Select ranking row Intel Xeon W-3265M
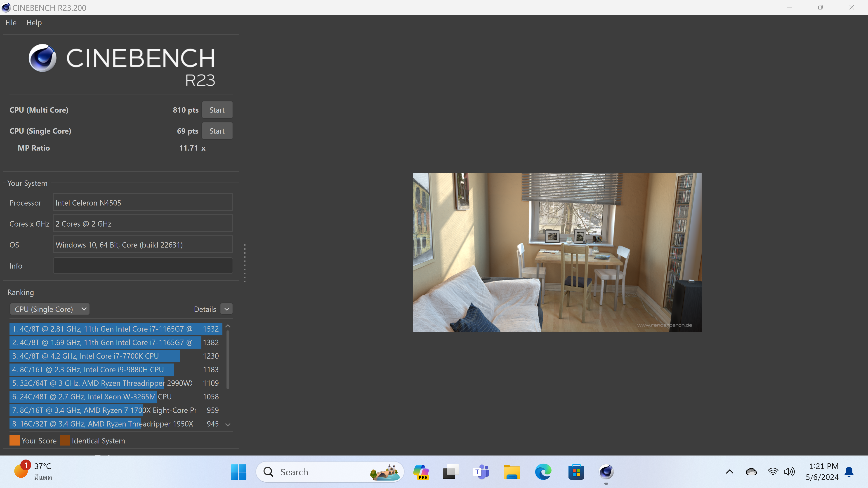Screen dimensions: 868x488 (x=116, y=396)
